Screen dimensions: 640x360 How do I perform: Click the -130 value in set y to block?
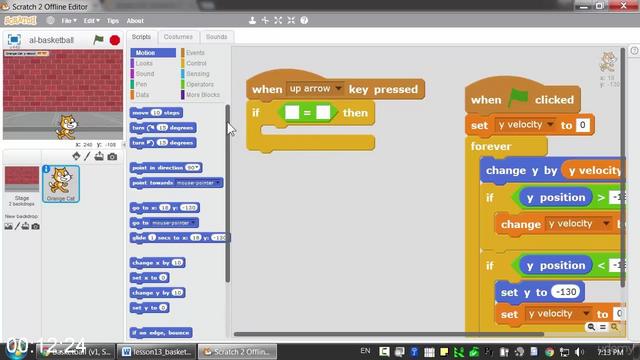coord(566,292)
